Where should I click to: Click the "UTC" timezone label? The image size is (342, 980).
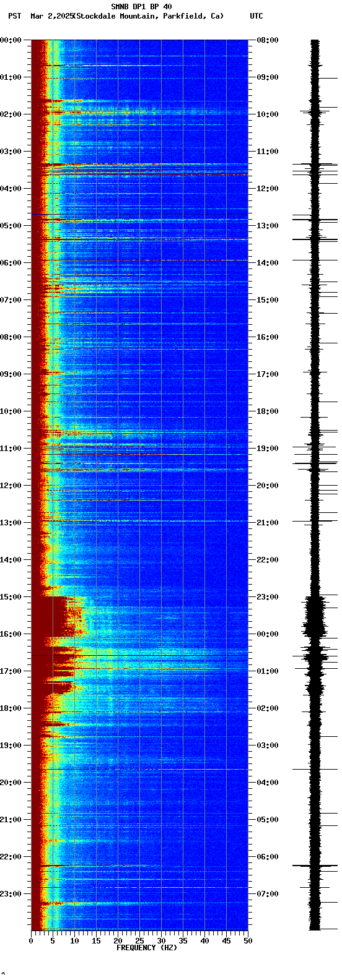(256, 16)
